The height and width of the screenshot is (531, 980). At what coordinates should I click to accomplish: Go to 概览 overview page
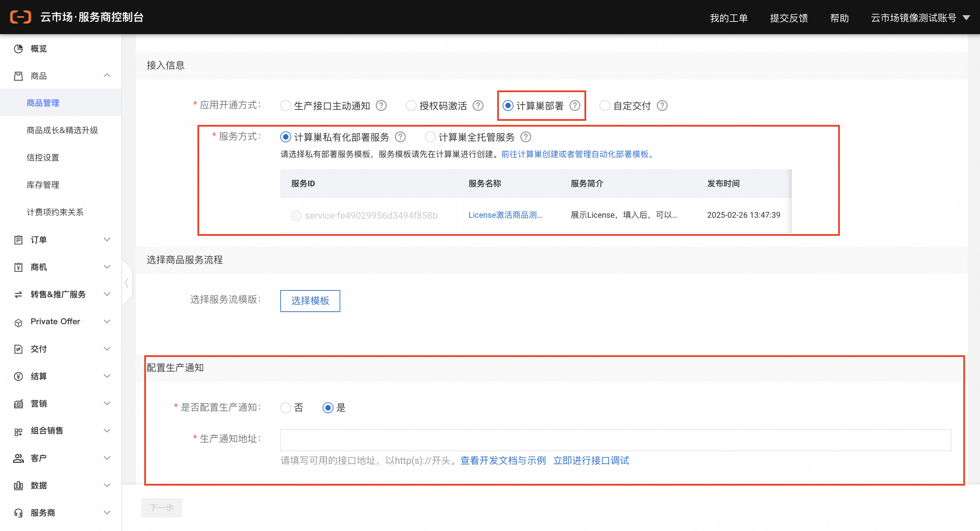point(39,49)
